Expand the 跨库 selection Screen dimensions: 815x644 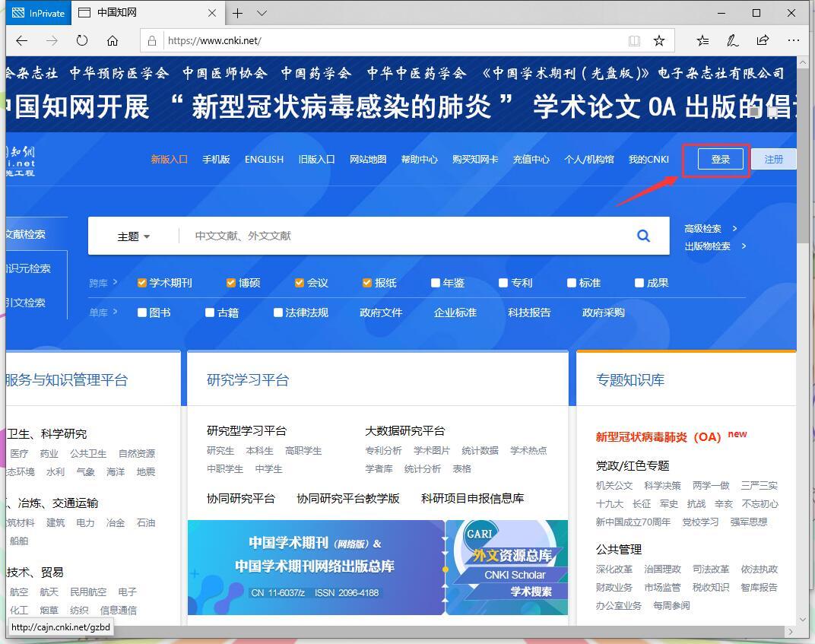103,282
